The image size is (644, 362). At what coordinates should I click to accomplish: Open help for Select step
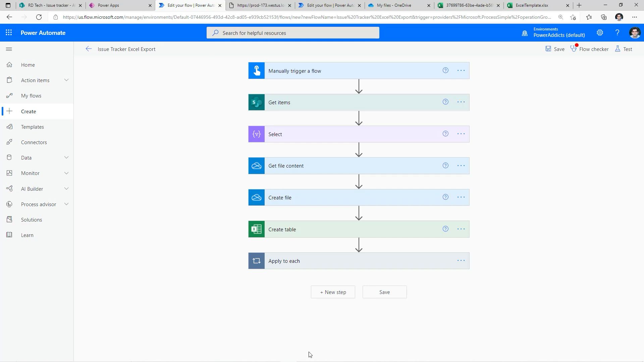point(445,134)
